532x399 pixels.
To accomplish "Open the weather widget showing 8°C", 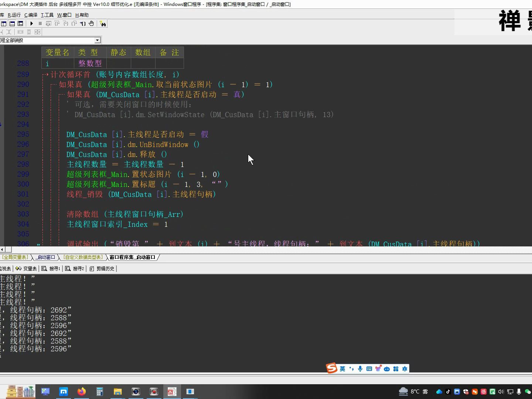I will 413,391.
